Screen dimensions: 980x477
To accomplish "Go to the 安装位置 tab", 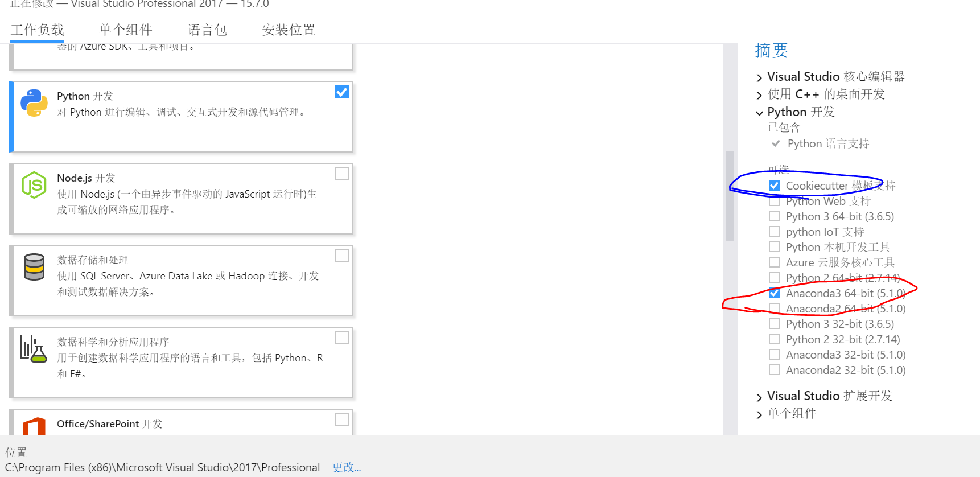I will (x=289, y=30).
